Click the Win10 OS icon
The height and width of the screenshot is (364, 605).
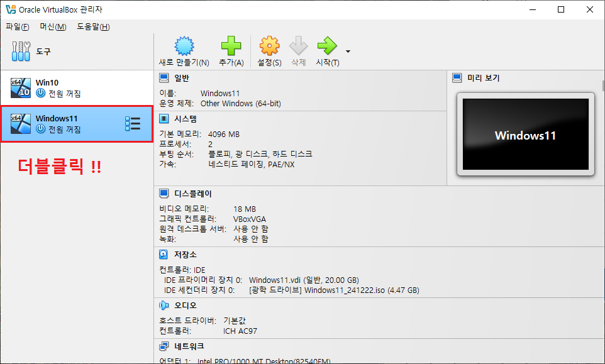[21, 88]
